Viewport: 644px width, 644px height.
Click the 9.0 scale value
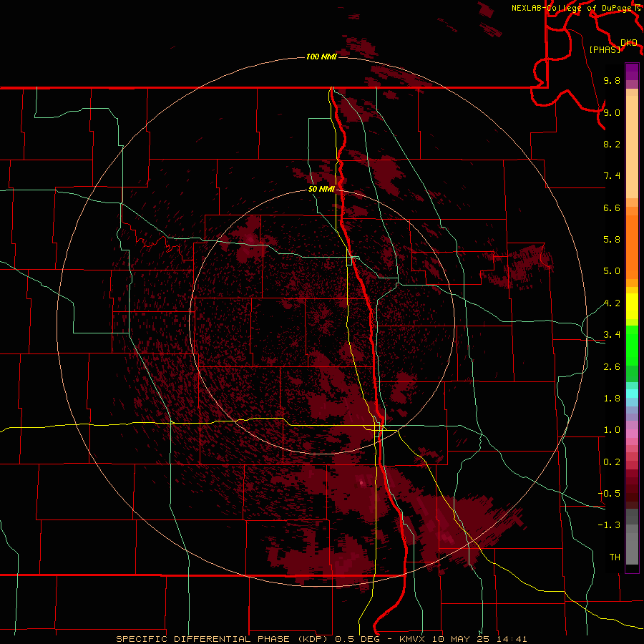point(612,112)
